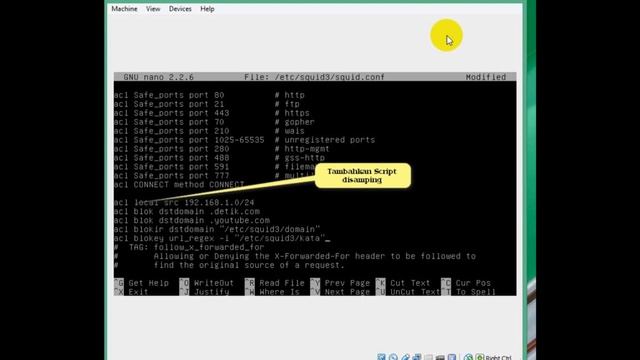The width and height of the screenshot is (640, 360).
Task: Click the ^O WriteOut shortcut
Action: 207,283
